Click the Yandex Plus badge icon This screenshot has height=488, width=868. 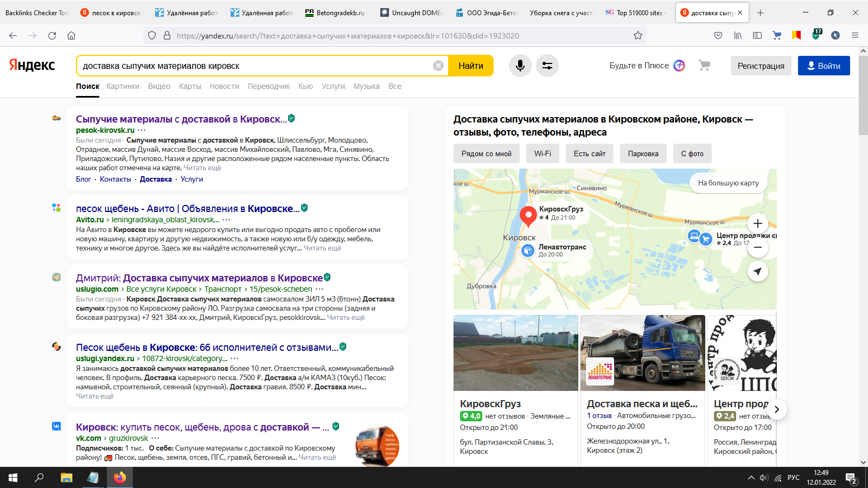point(680,65)
